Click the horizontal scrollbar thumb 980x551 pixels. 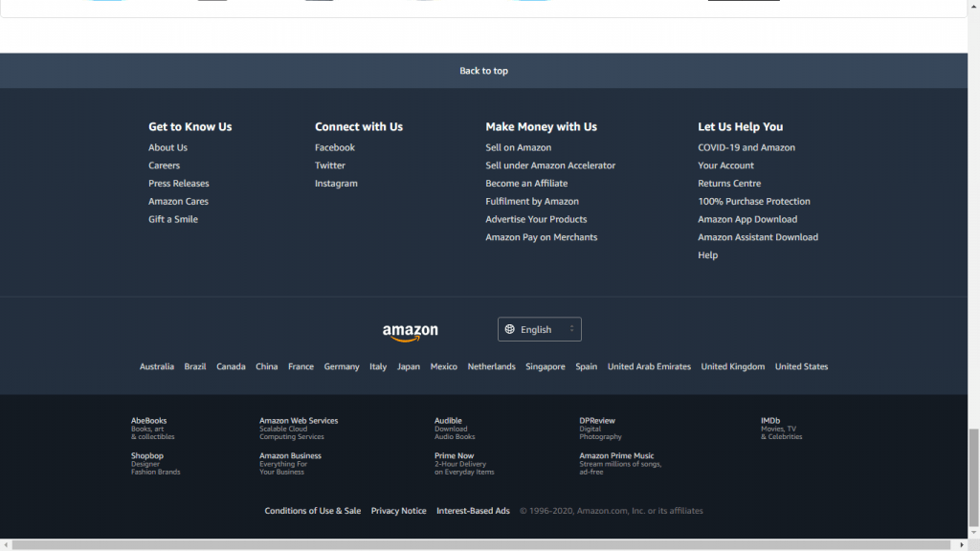click(x=481, y=545)
